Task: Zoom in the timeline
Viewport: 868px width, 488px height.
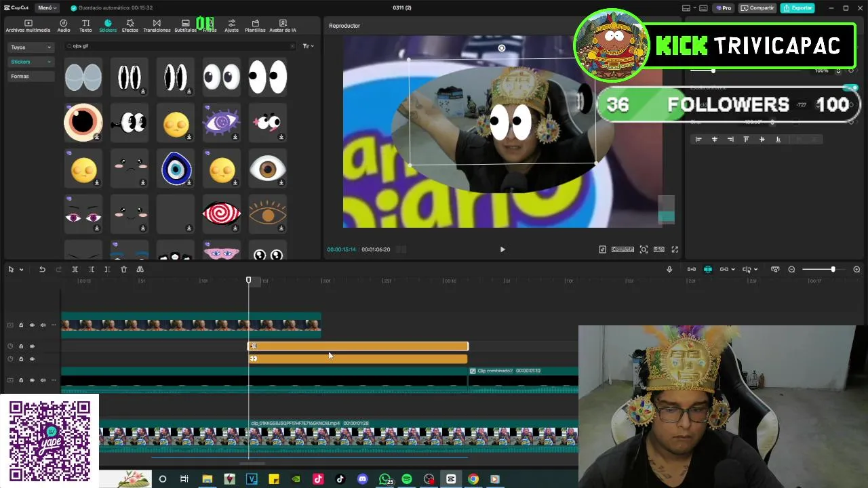Action: click(856, 269)
